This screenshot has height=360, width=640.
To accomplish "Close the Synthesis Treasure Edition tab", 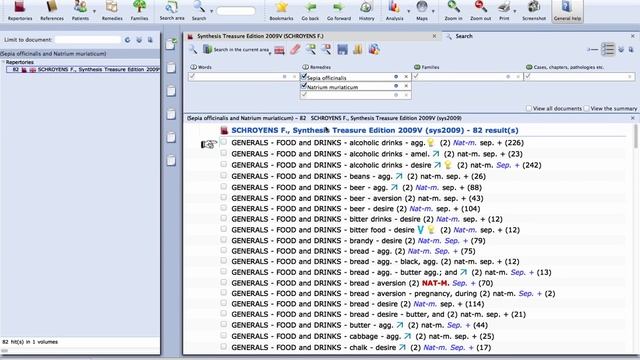I will [434, 36].
